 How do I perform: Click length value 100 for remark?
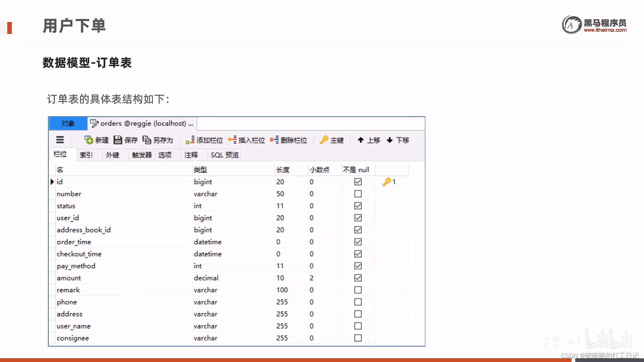pyautogui.click(x=291, y=290)
